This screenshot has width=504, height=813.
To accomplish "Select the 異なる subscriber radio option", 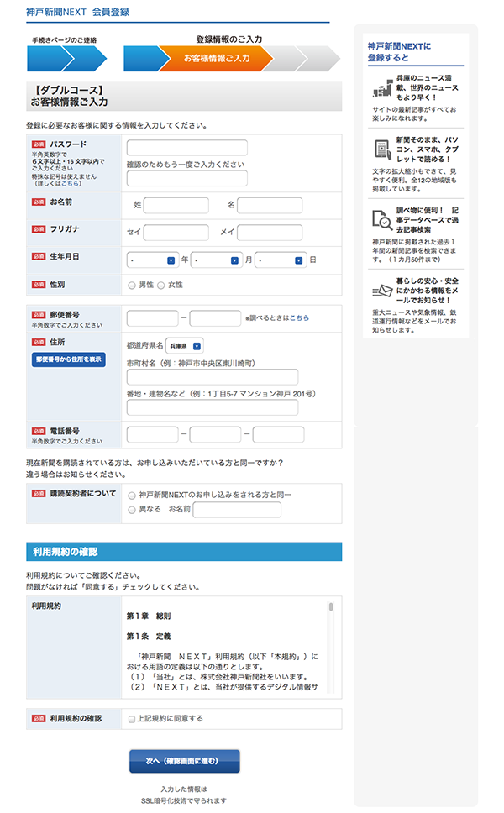I will (132, 510).
